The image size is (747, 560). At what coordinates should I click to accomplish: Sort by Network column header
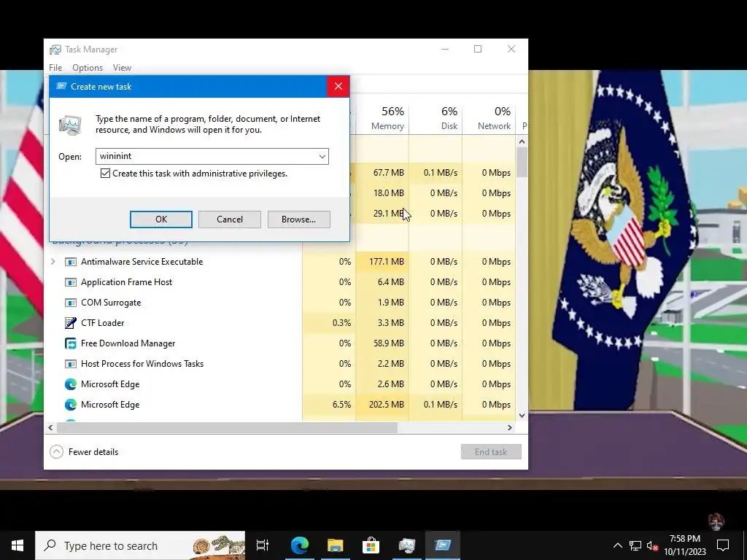pos(489,118)
